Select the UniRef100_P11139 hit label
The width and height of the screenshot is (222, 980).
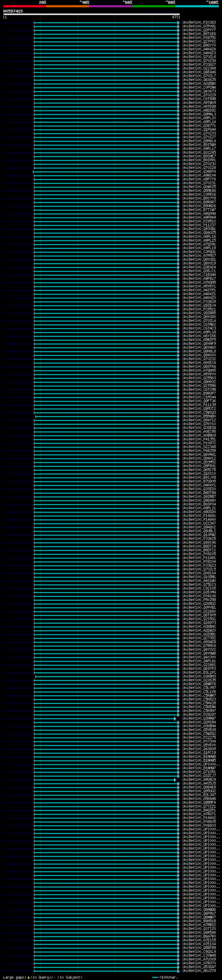199,405
